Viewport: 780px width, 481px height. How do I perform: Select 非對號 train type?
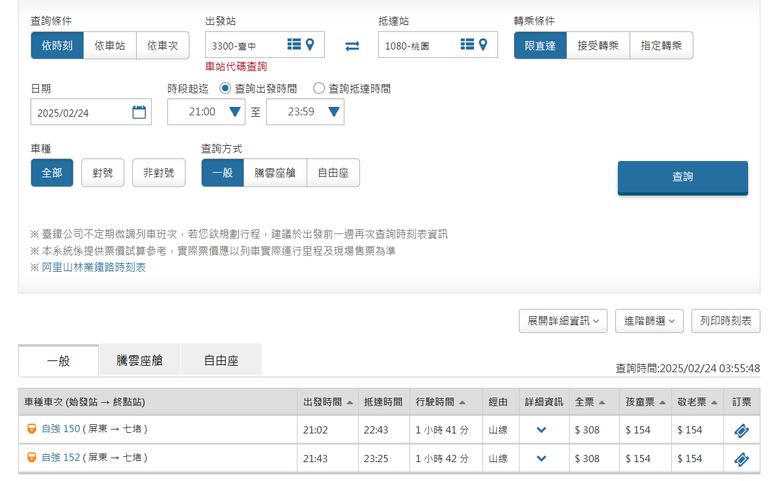point(159,173)
